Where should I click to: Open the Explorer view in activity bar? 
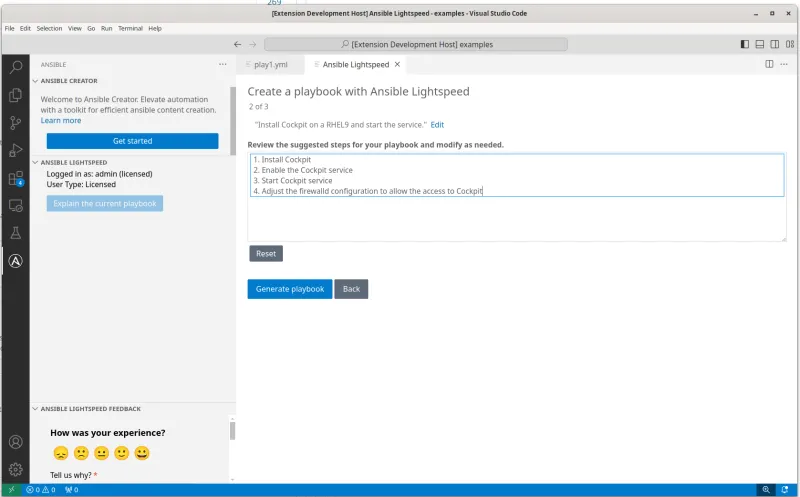click(15, 95)
